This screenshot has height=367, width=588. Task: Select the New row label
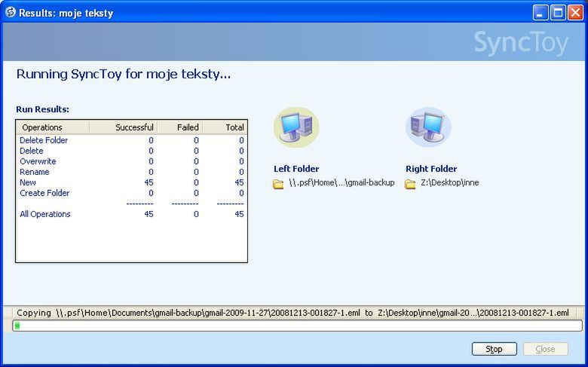tap(28, 182)
